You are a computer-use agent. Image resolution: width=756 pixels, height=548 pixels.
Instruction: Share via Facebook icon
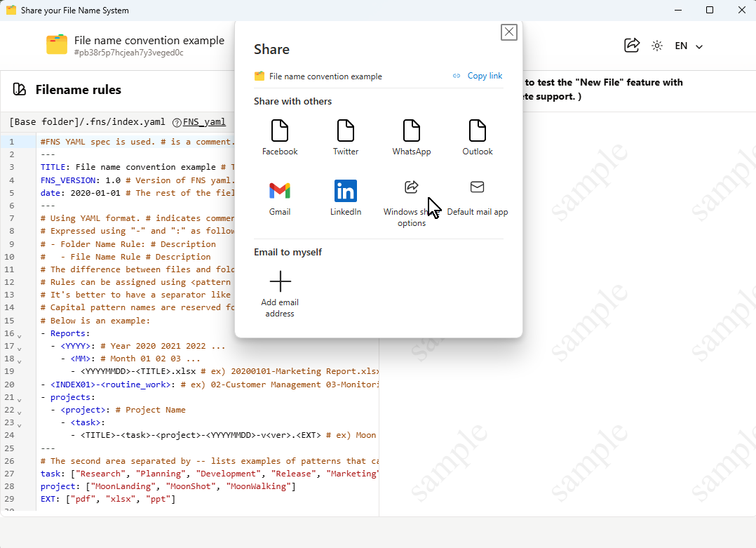point(280,131)
